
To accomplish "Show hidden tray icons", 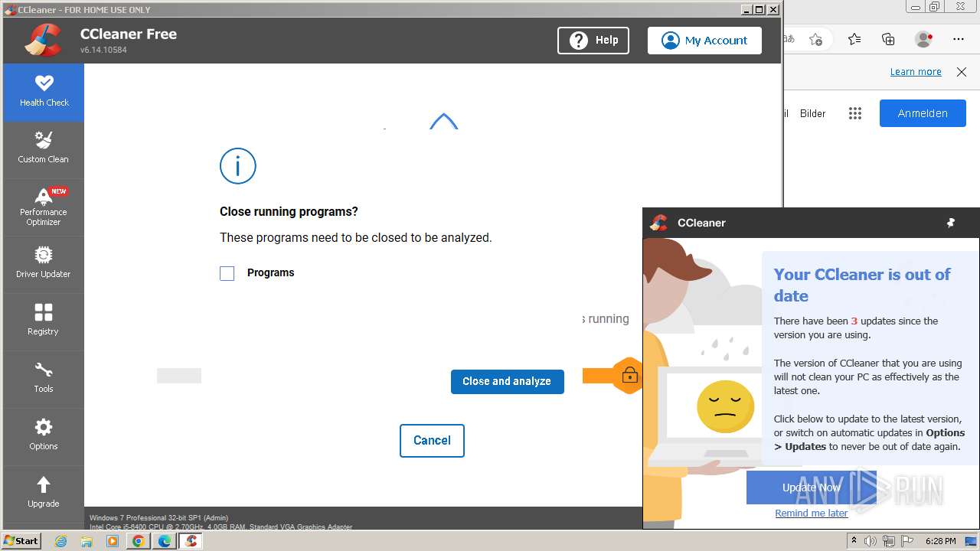I will click(x=854, y=541).
